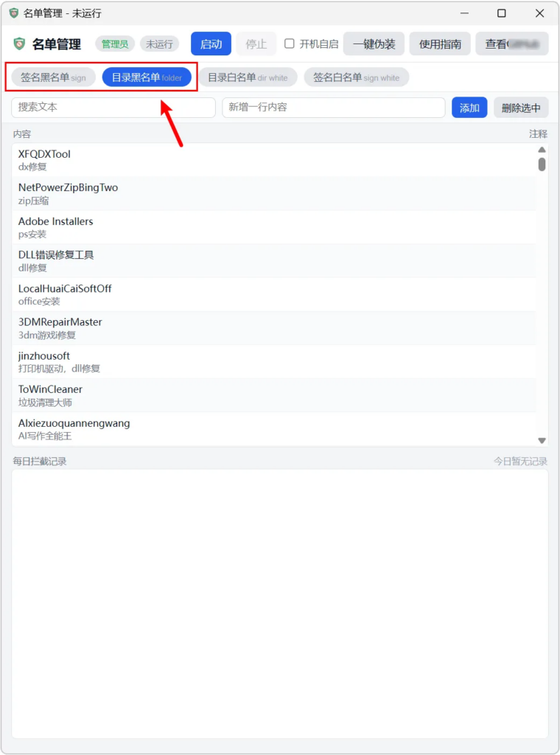The image size is (560, 755).
Task: Click the scrollbar down arrow in list
Action: 542,440
